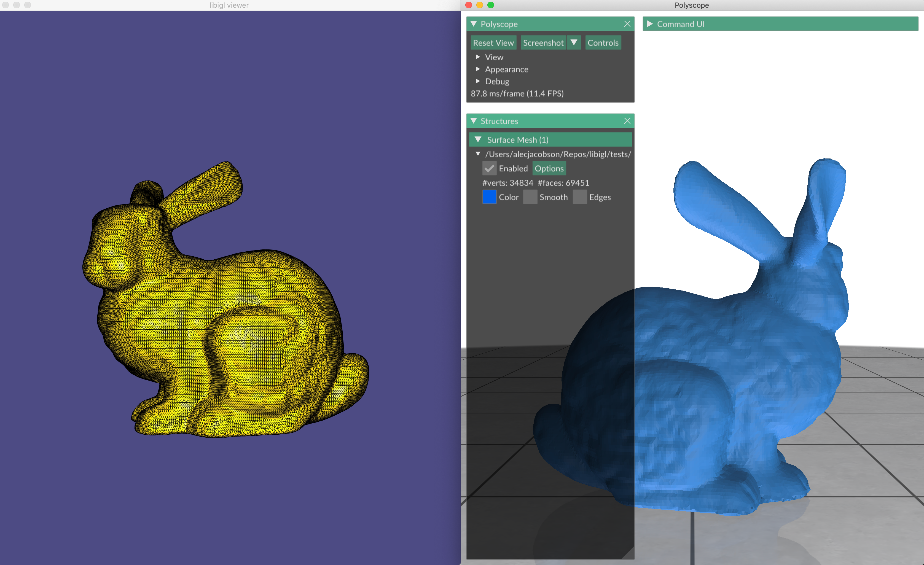The width and height of the screenshot is (924, 565).
Task: Open the Screenshot options dropdown arrow
Action: [574, 43]
